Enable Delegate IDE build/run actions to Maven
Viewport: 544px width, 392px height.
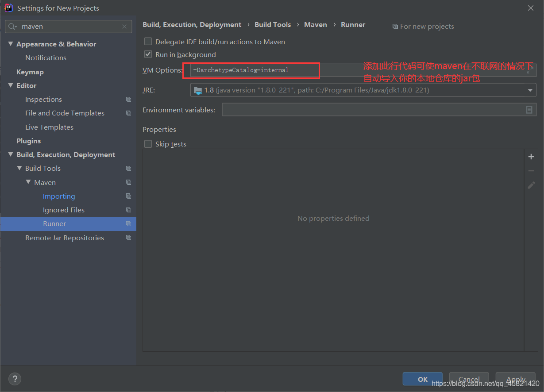point(148,42)
